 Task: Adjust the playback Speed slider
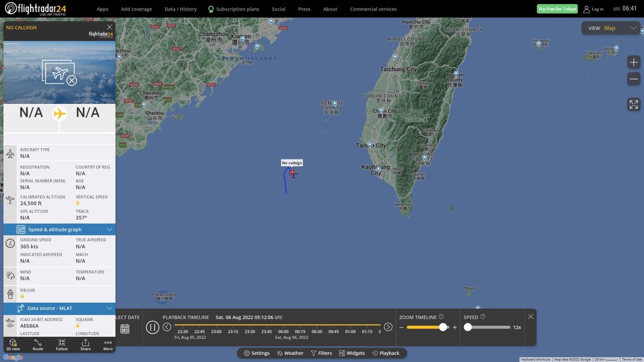(x=468, y=327)
